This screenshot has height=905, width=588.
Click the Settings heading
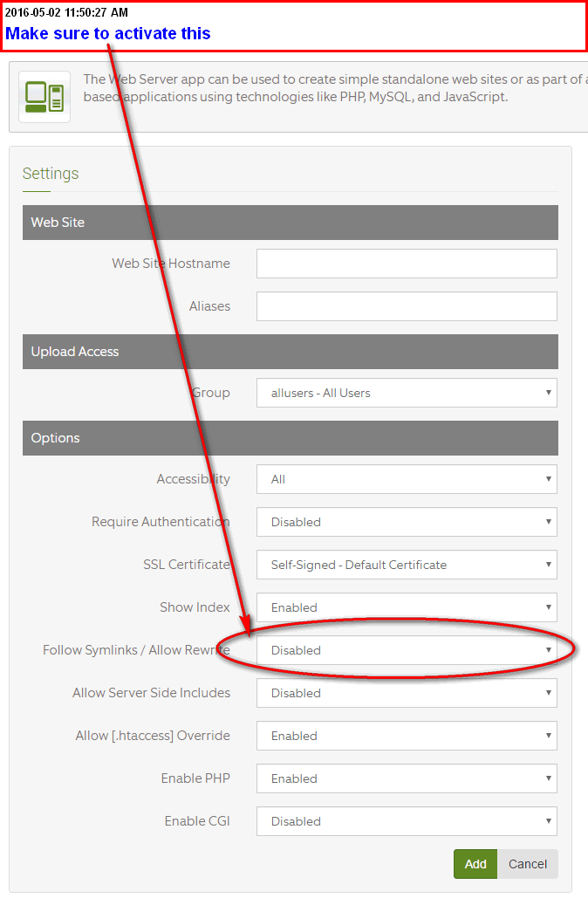coord(51,174)
